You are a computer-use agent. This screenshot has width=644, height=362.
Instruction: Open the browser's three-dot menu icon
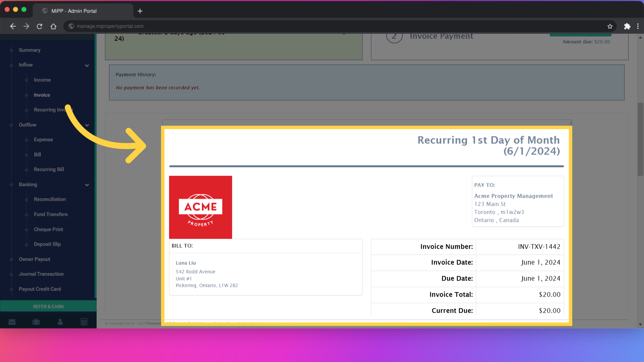pos(639,26)
